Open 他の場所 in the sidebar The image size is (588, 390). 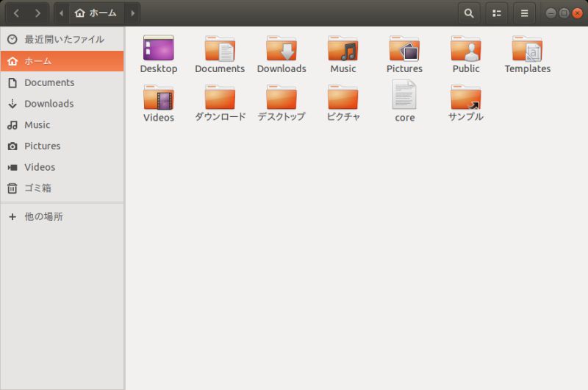click(x=62, y=216)
